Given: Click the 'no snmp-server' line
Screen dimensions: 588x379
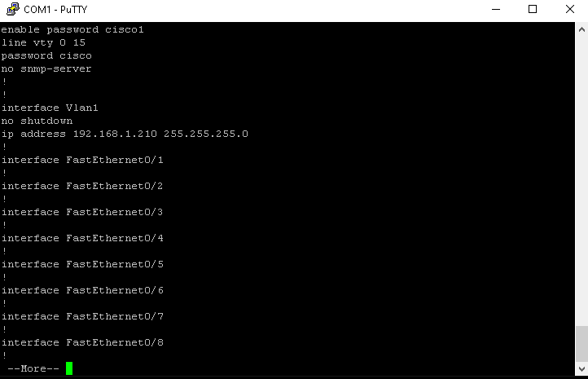Looking at the screenshot, I should click(x=46, y=68).
